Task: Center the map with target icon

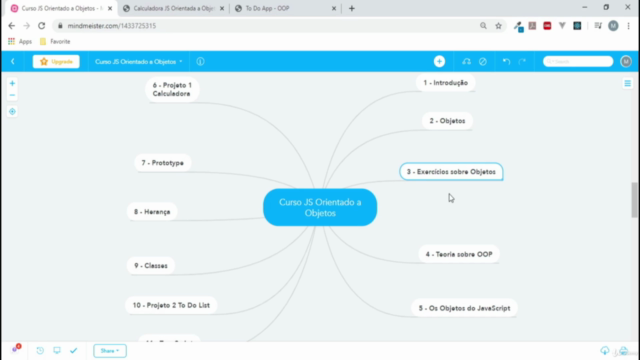Action: click(x=12, y=111)
